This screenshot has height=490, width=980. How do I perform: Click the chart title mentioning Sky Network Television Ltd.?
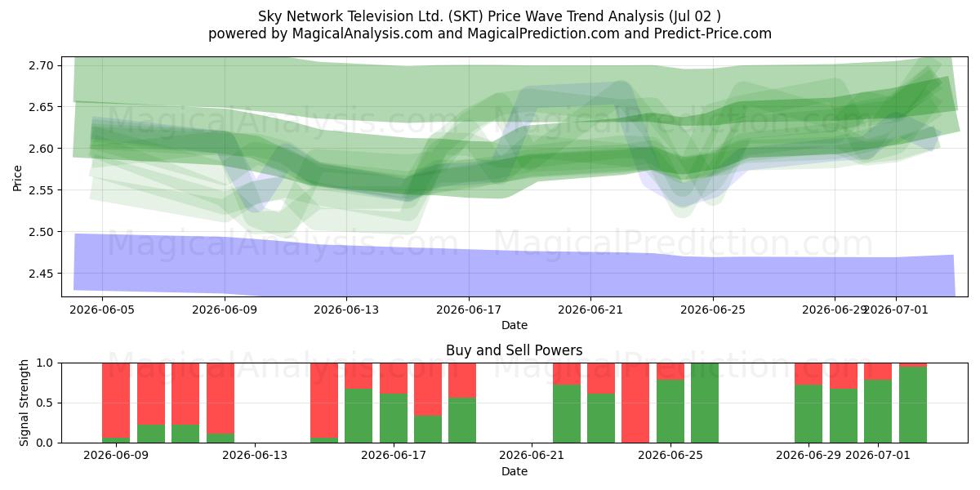[489, 16]
